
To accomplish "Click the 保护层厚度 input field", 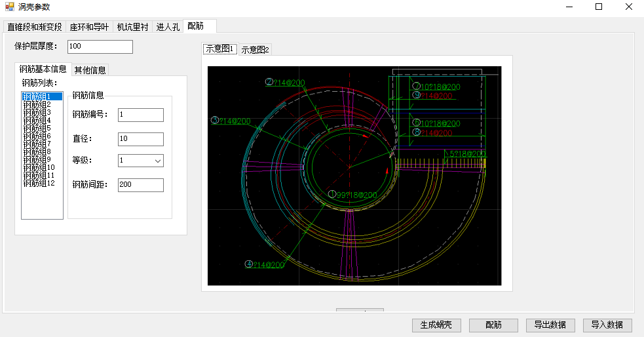I will tap(100, 47).
